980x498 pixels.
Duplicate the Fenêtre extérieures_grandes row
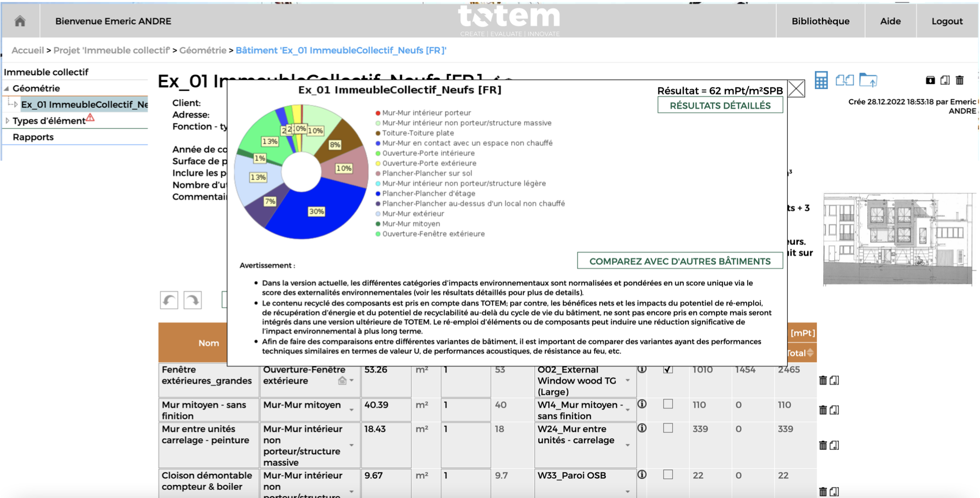(x=835, y=380)
